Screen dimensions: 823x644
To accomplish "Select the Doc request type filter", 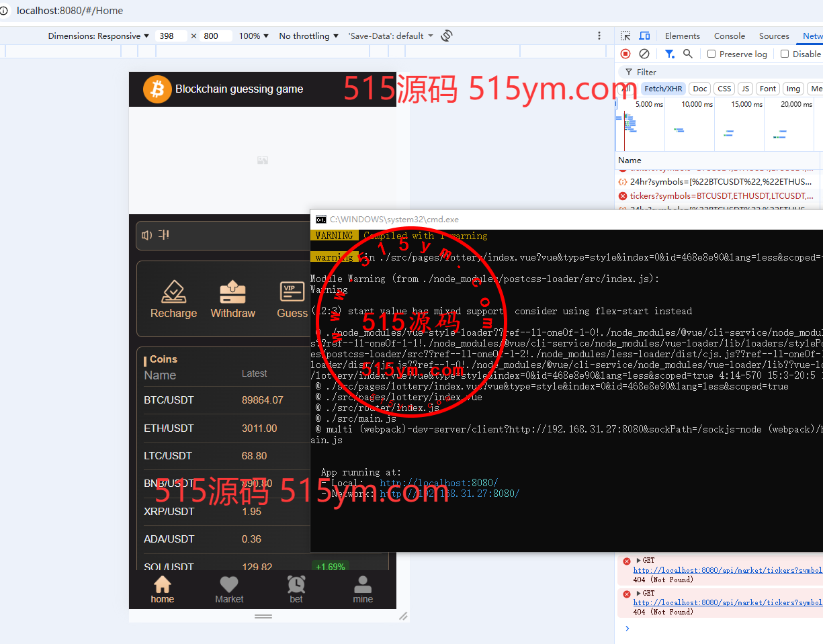I will [x=700, y=89].
